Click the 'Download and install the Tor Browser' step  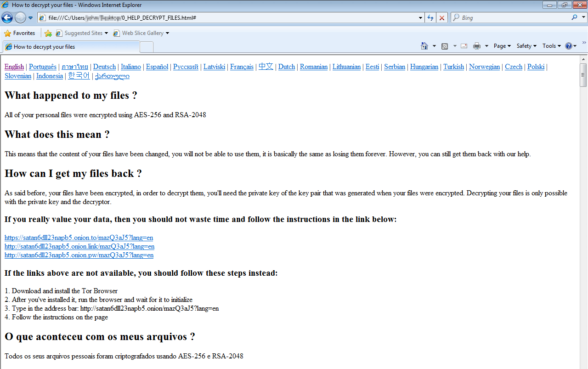point(61,291)
